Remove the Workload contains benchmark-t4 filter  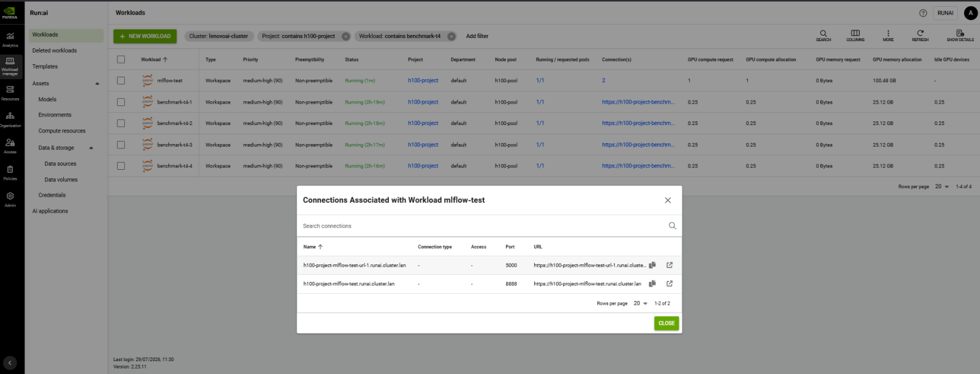451,36
